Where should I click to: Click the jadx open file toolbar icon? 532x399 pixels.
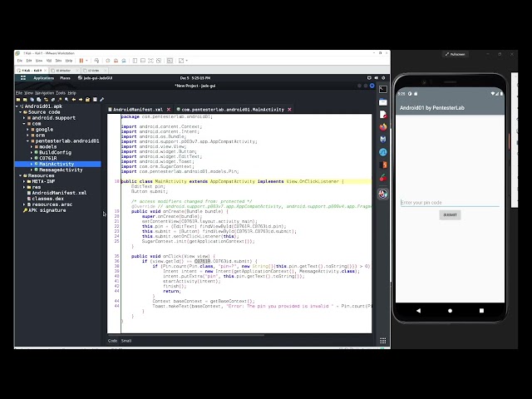pos(18,100)
